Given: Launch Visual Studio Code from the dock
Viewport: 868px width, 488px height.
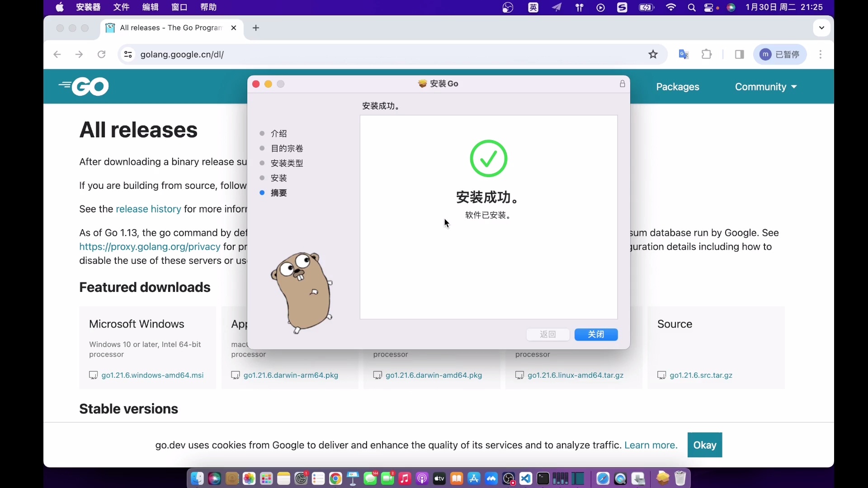Looking at the screenshot, I should coord(526,479).
